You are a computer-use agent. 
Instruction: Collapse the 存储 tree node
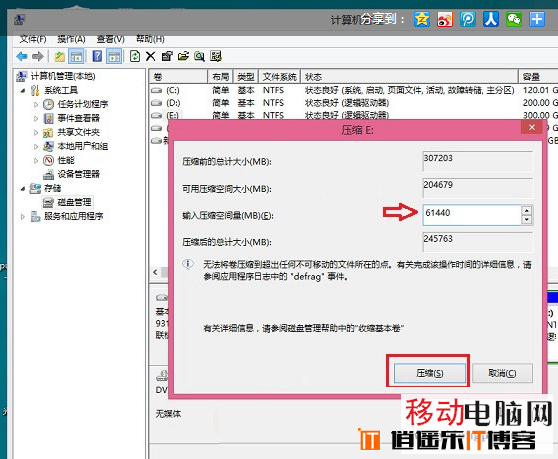coord(23,188)
